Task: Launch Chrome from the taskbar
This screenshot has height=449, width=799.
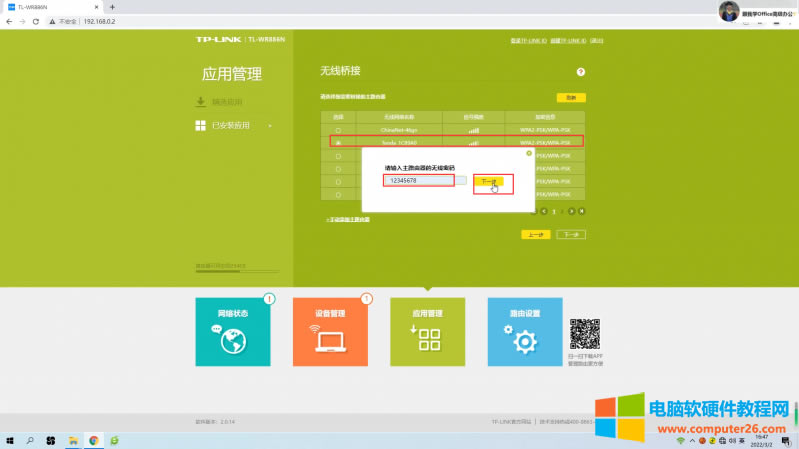Action: click(93, 440)
